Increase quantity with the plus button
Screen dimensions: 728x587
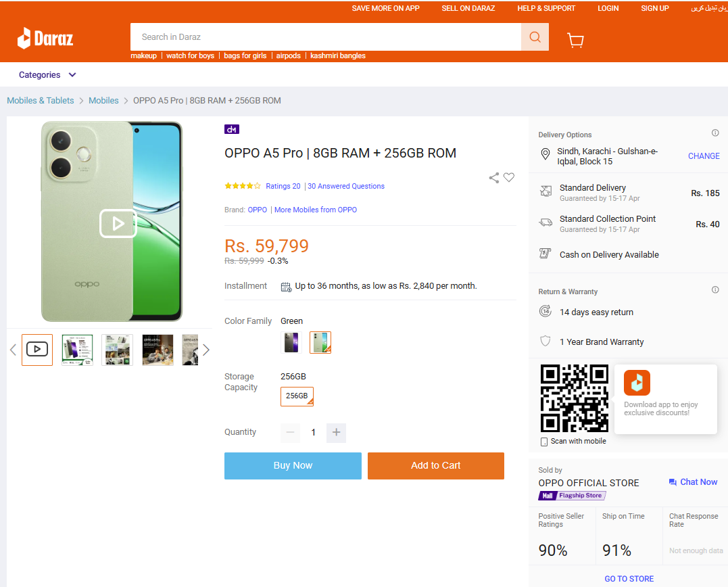(x=336, y=432)
